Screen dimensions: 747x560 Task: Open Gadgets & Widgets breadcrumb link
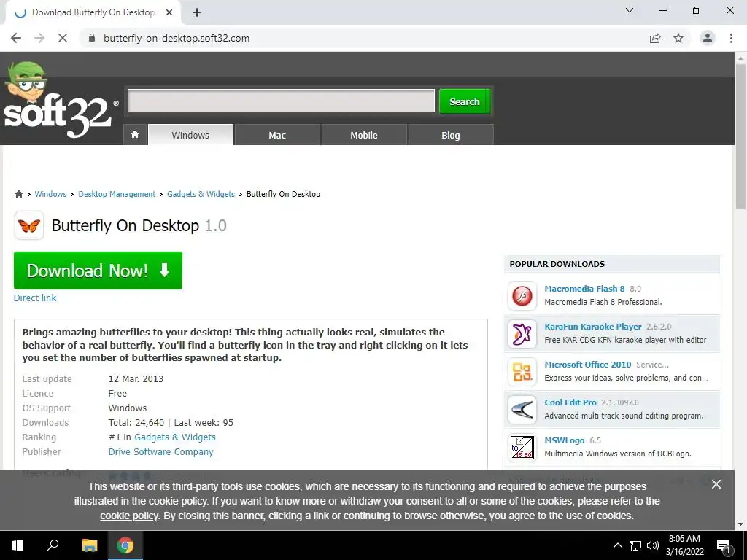(x=201, y=194)
